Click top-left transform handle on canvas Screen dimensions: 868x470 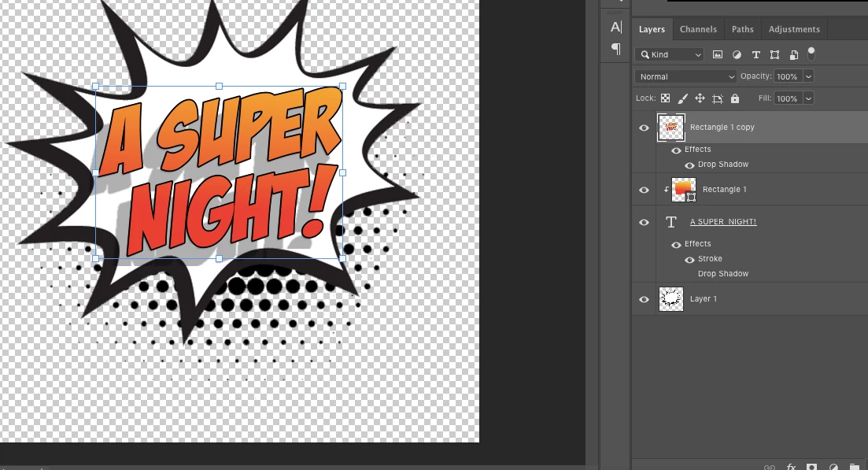click(x=96, y=87)
